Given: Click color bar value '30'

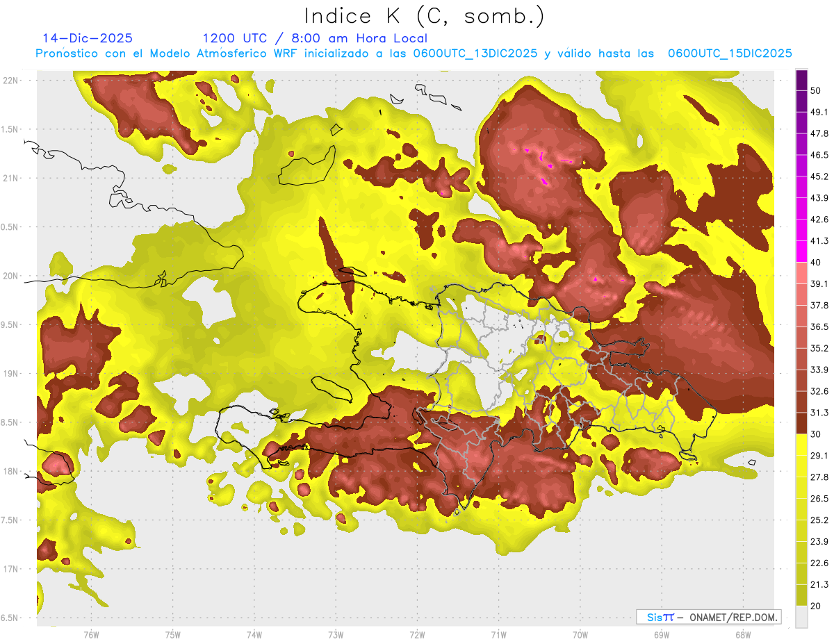Looking at the screenshot, I should click(817, 434).
